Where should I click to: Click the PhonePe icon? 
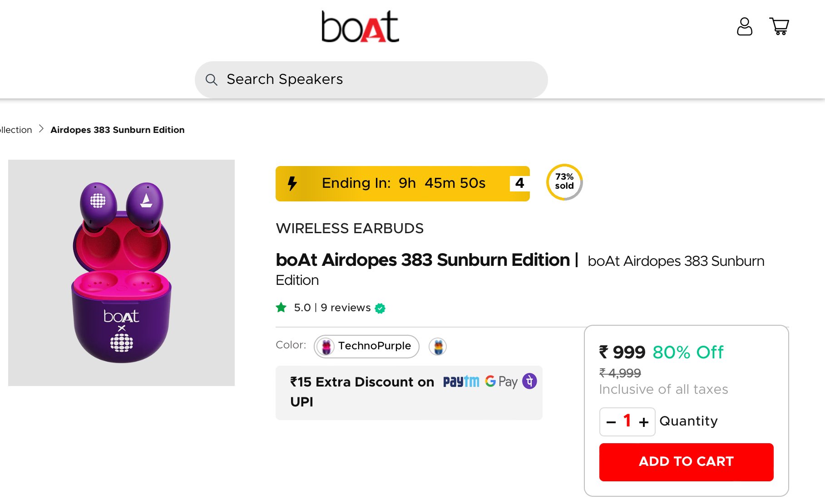point(529,381)
